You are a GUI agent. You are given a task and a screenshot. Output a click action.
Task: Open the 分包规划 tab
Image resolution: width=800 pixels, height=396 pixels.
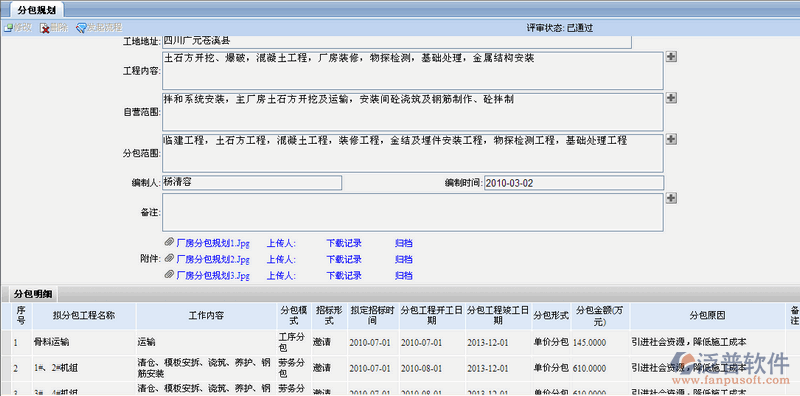[x=37, y=10]
